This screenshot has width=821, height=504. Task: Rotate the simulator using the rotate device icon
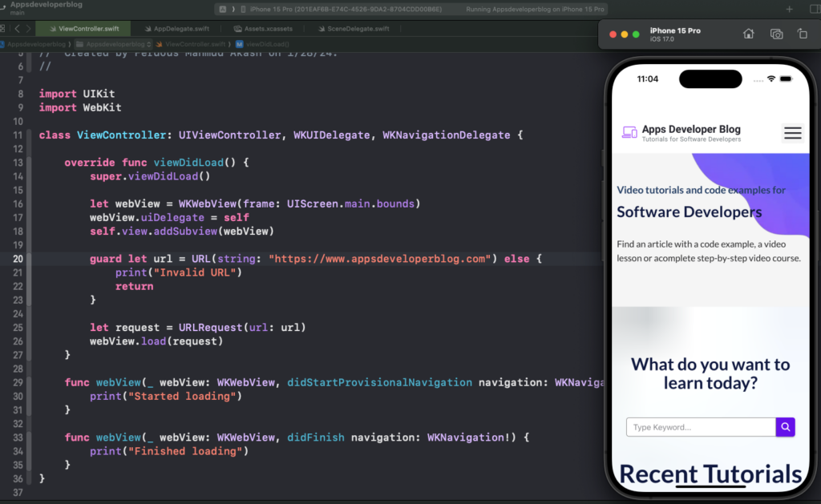[x=803, y=34]
